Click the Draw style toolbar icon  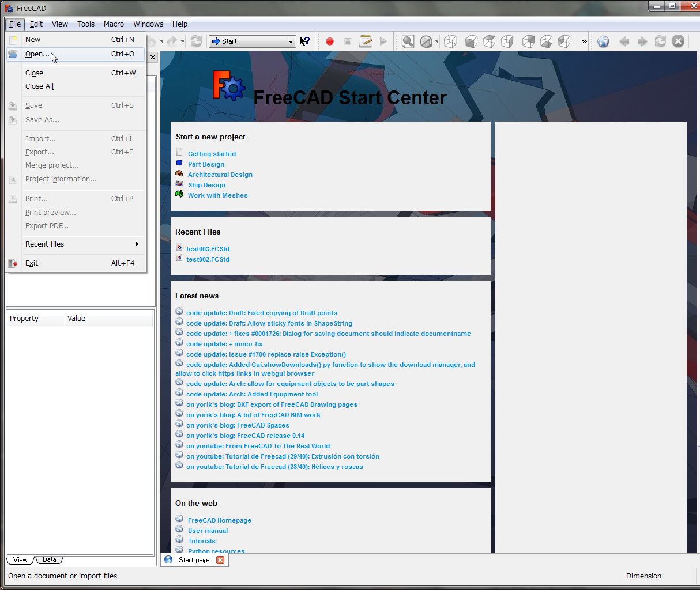426,41
